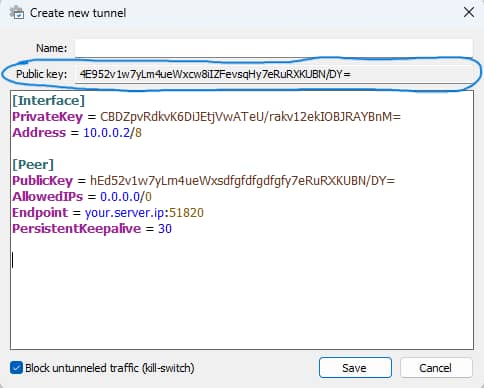Click the [Peer] section header

click(33, 164)
